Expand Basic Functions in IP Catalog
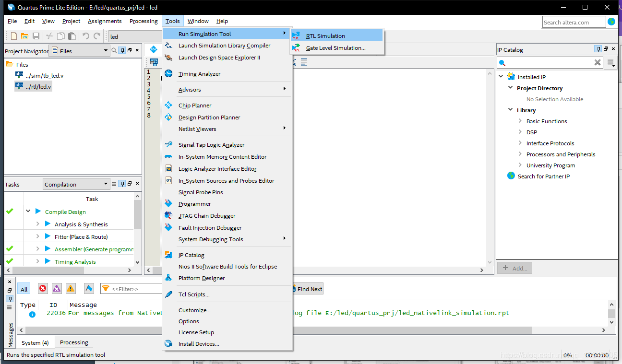Screen dimensions: 622x364 [520, 121]
